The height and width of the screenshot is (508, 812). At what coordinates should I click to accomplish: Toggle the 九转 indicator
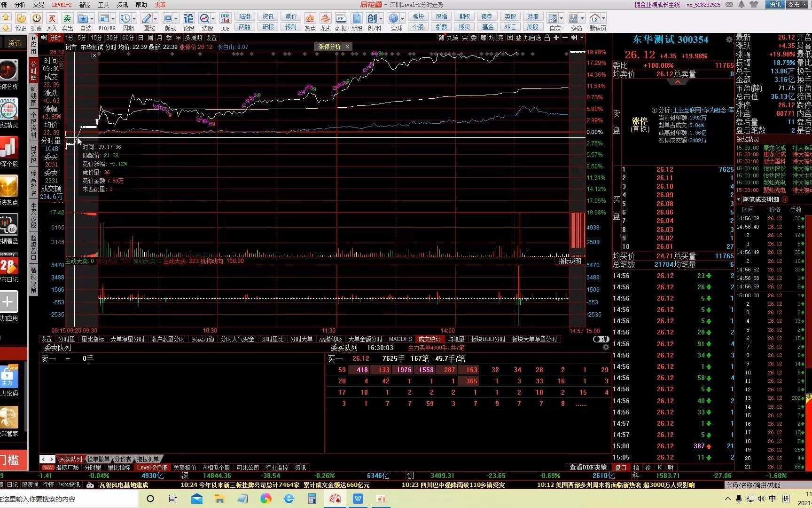(453, 38)
